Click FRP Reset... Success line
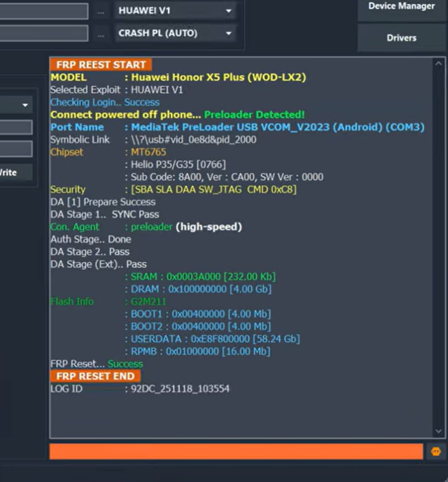 [x=97, y=364]
